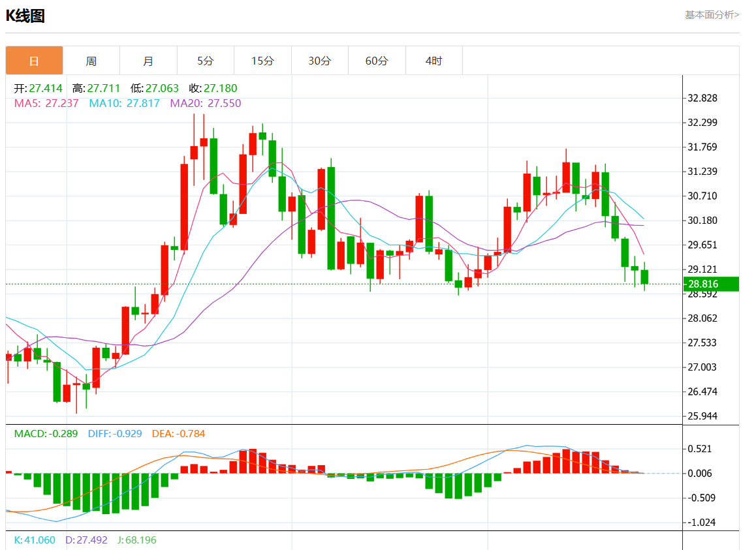756x550 pixels.
Task: Click the DEA value label
Action: pyautogui.click(x=178, y=433)
